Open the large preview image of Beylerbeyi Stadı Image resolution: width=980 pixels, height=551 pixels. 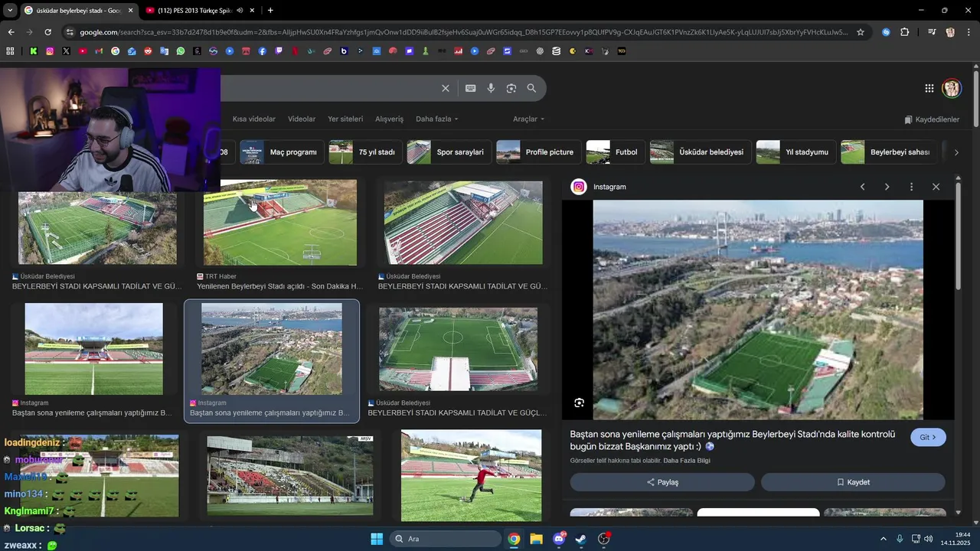(x=758, y=310)
